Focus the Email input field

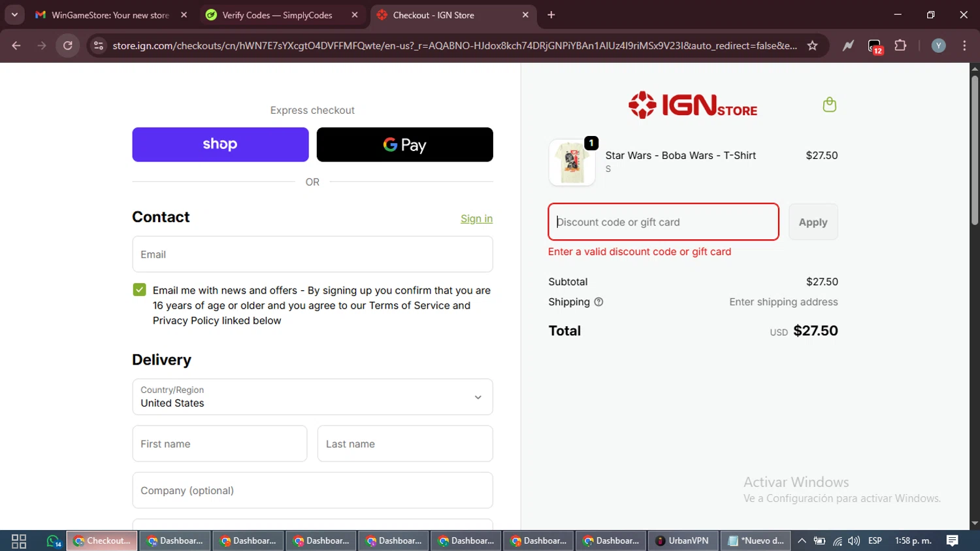tap(312, 254)
